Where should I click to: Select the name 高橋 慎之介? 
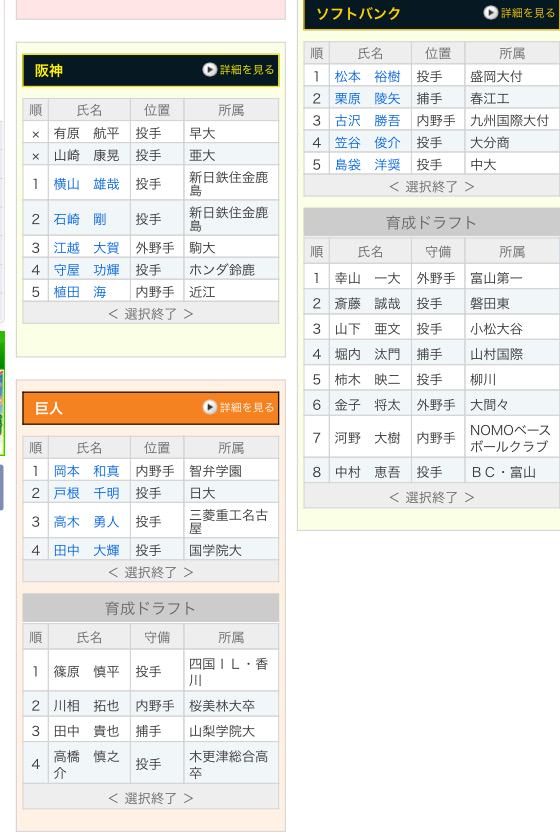pos(87,764)
